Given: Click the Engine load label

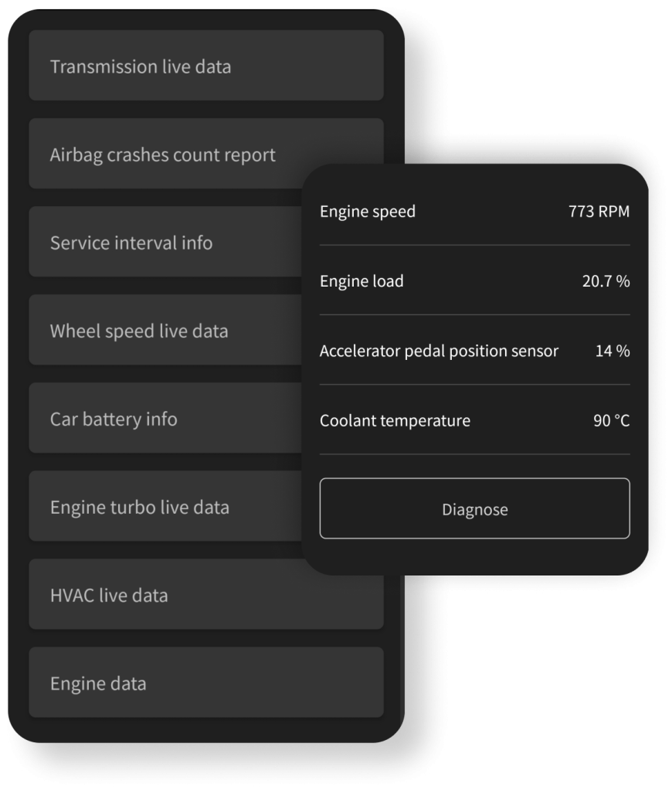Looking at the screenshot, I should point(361,281).
